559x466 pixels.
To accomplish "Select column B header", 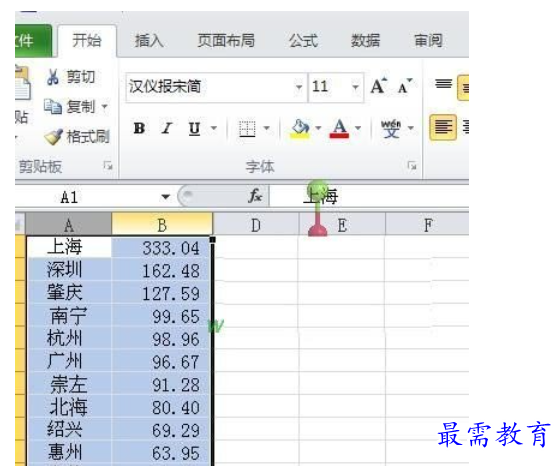I will (162, 225).
